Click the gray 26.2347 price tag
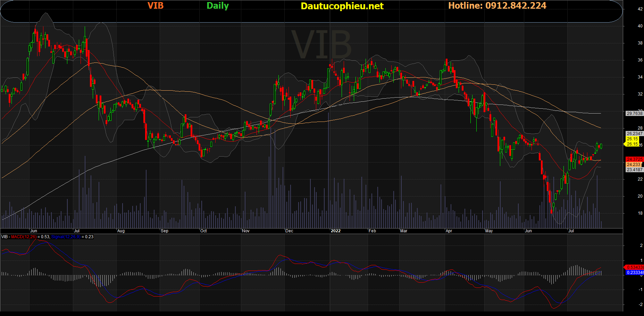This screenshot has width=644, height=316. click(x=634, y=134)
